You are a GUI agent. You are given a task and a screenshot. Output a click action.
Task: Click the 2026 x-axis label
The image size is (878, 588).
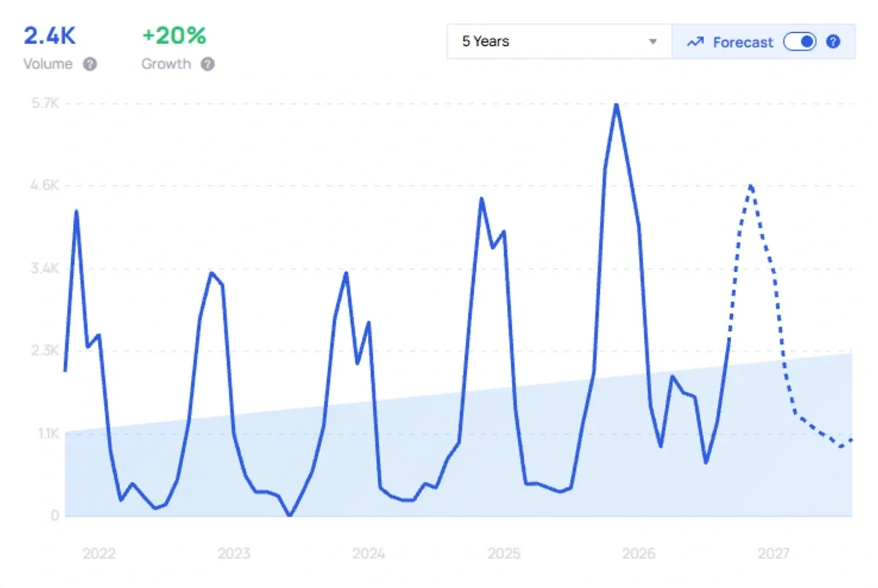639,554
